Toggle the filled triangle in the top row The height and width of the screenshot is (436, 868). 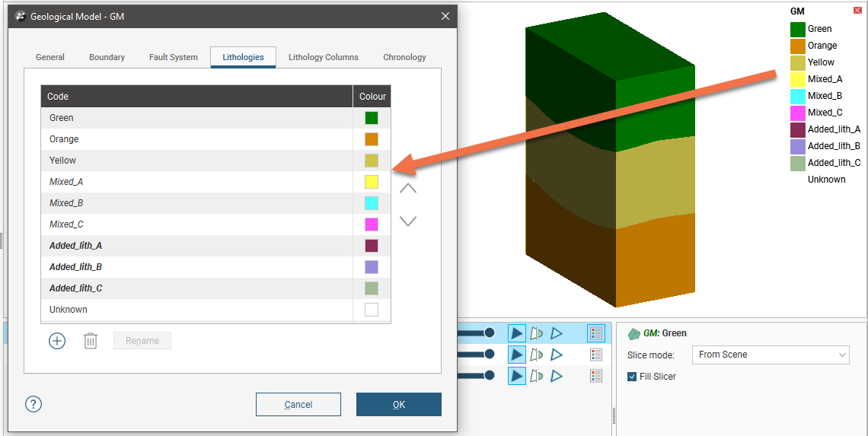[517, 333]
